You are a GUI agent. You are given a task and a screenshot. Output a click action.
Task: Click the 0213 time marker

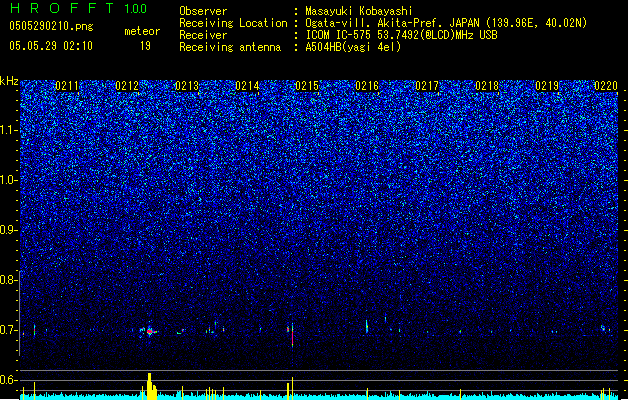187,86
